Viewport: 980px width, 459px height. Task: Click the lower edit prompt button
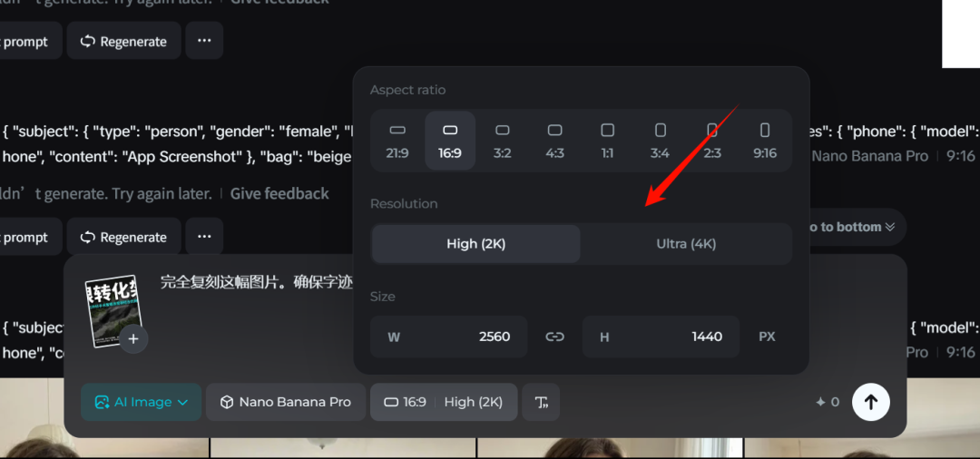(x=30, y=237)
